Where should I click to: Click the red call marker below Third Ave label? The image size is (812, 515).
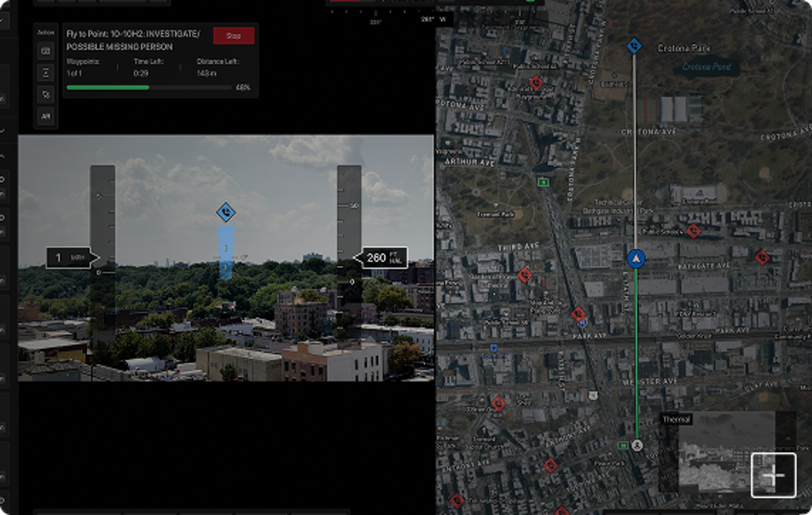[x=524, y=275]
